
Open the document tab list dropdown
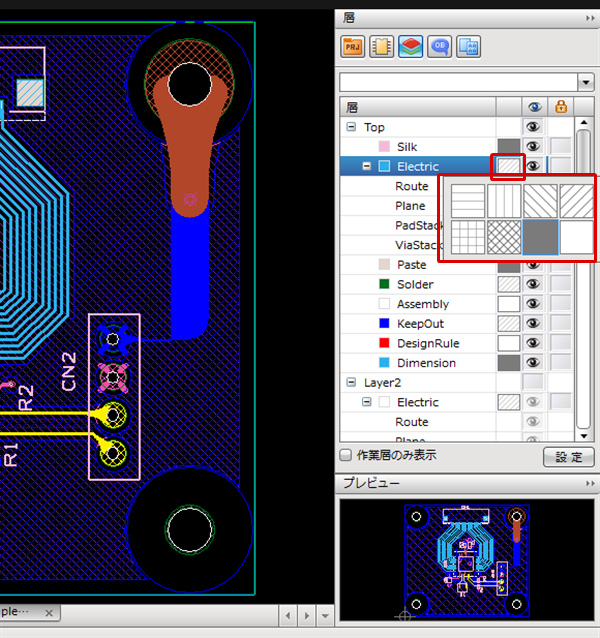325,616
